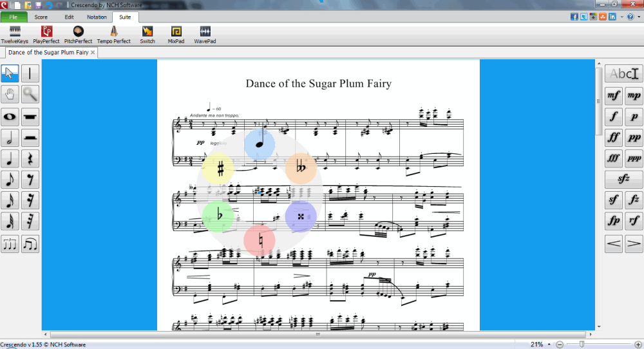
Task: Select the arrow selection tool
Action: [x=10, y=74]
